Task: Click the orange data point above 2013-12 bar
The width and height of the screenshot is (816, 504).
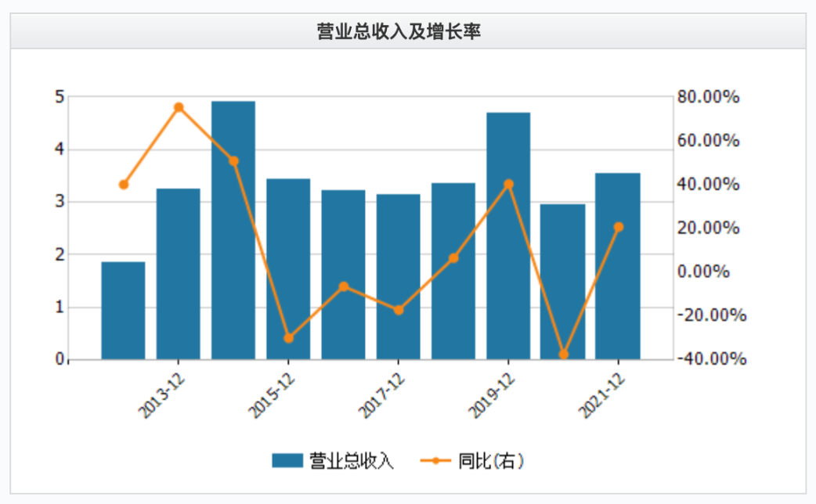Action: tap(179, 108)
